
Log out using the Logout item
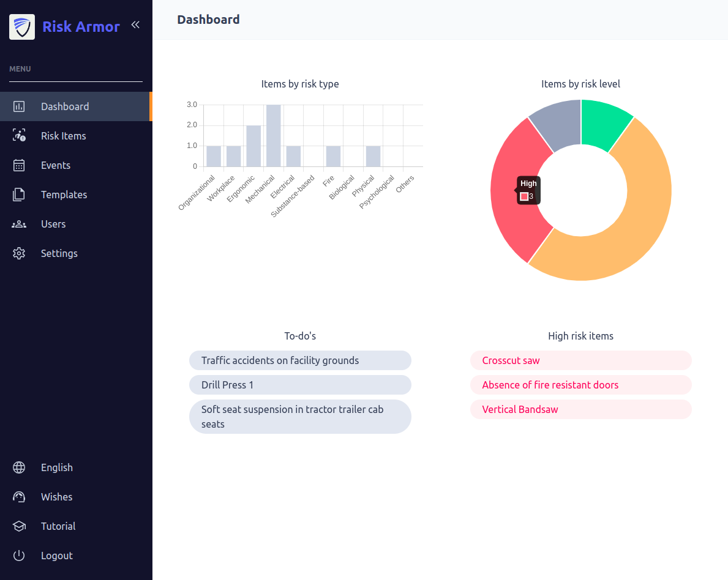pyautogui.click(x=56, y=556)
